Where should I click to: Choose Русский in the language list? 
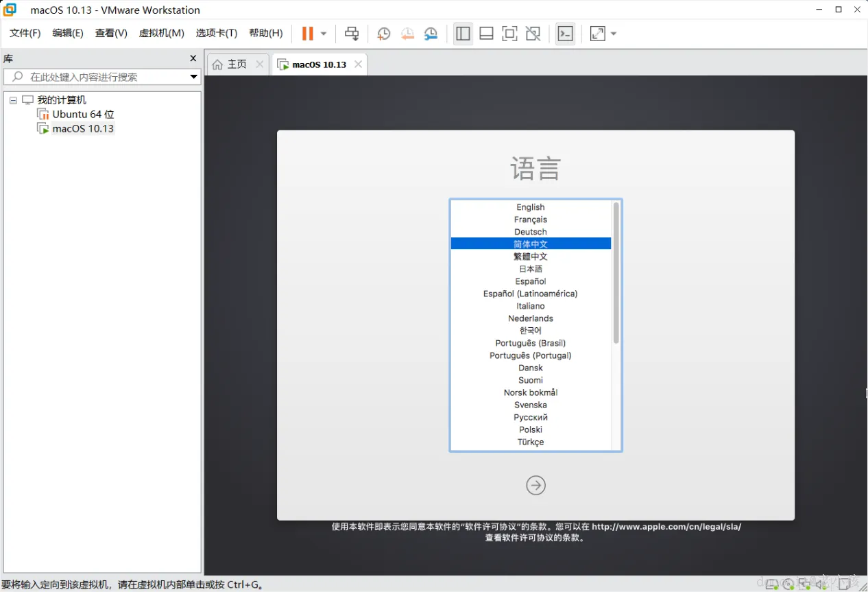tap(531, 417)
